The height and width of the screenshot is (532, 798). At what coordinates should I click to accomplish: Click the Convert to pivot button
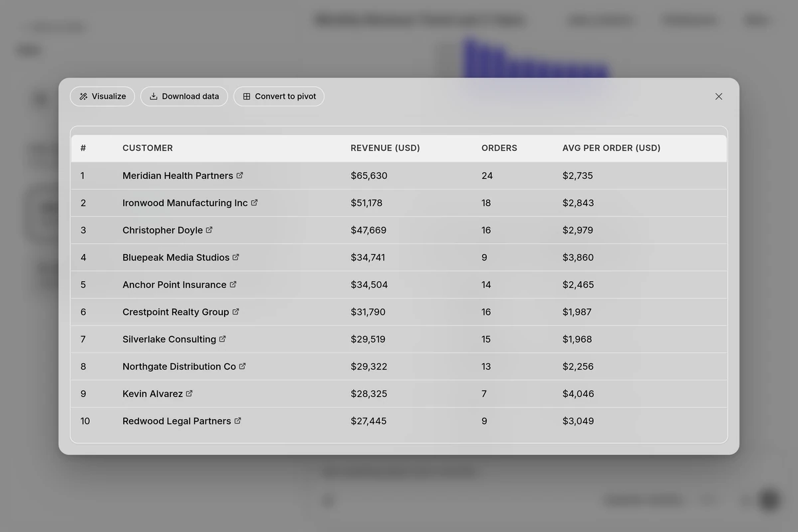point(279,96)
